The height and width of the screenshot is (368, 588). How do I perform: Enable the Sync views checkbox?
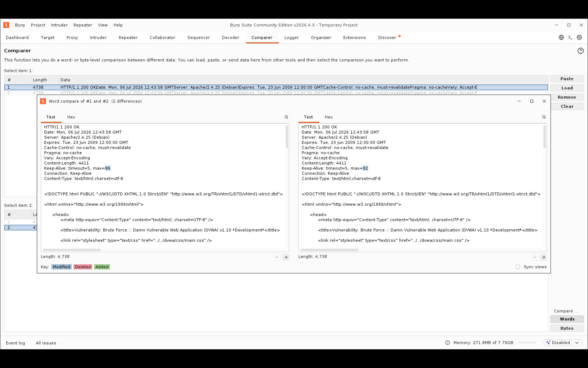(518, 267)
